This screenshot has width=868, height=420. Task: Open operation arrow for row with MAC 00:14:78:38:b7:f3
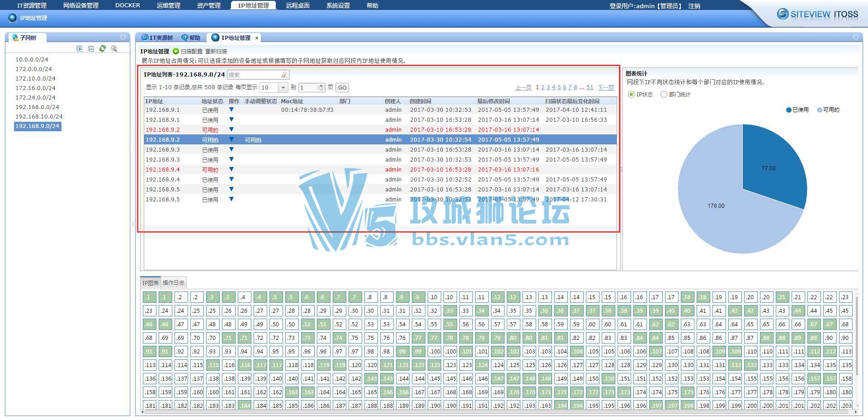[231, 110]
